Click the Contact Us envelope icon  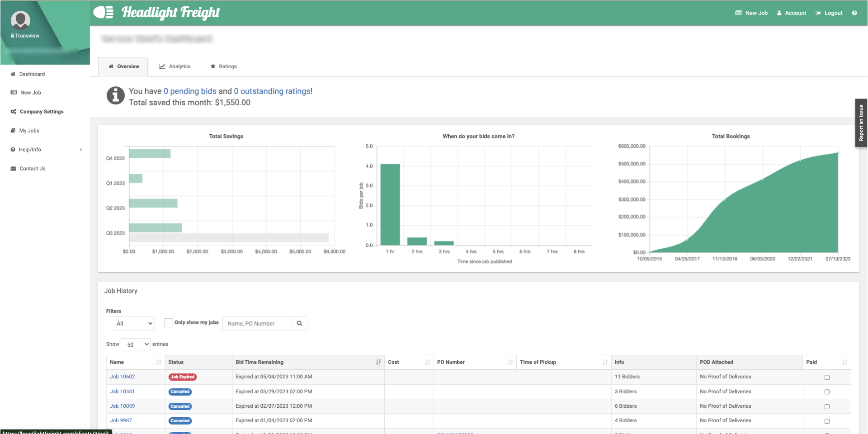(x=14, y=169)
